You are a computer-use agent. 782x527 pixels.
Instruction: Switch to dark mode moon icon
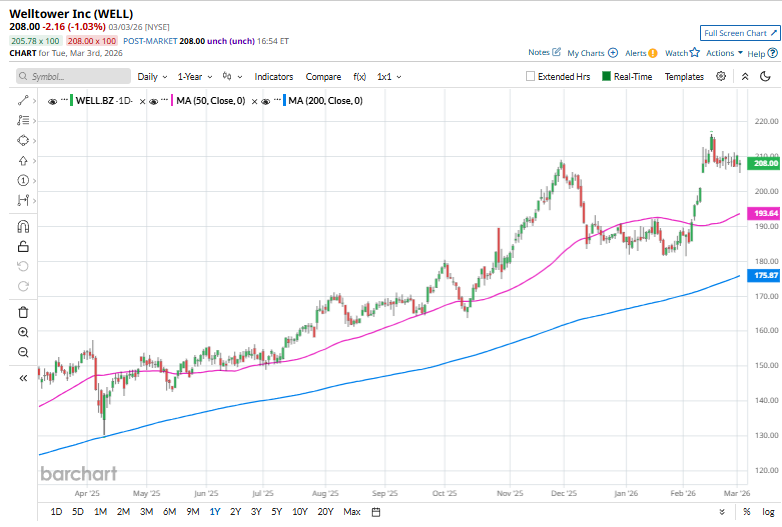(766, 76)
